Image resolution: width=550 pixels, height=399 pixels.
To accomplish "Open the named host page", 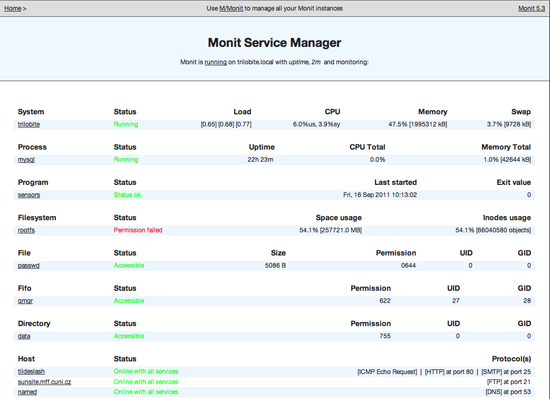I will [27, 392].
